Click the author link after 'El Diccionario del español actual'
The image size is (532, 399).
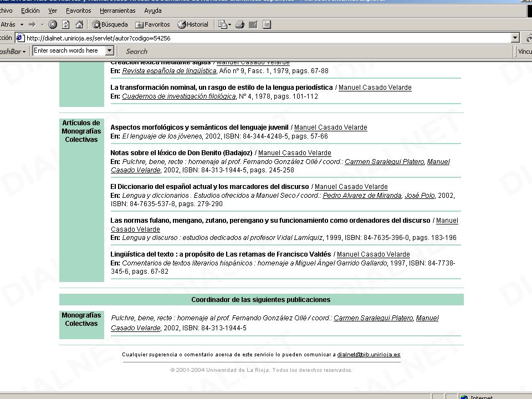(351, 187)
